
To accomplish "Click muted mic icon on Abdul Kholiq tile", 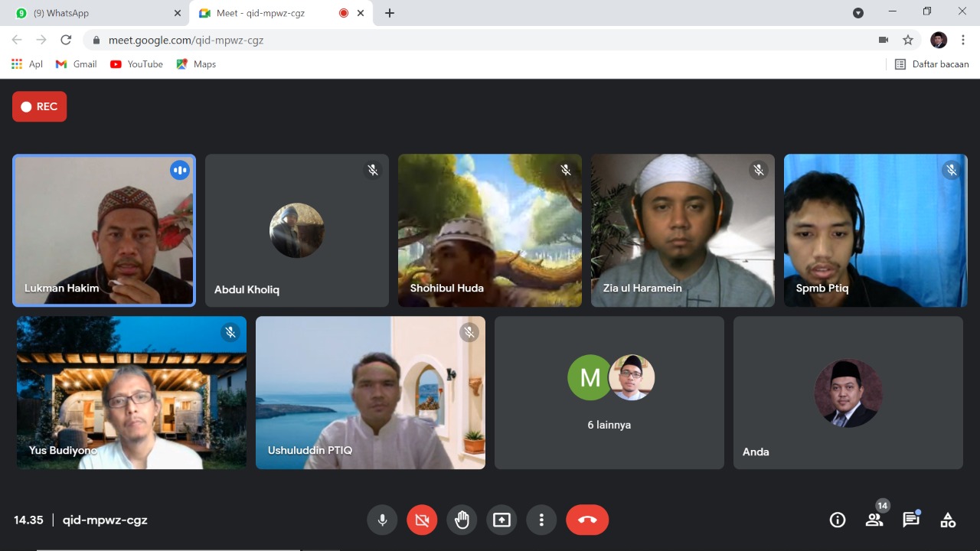I will (373, 170).
